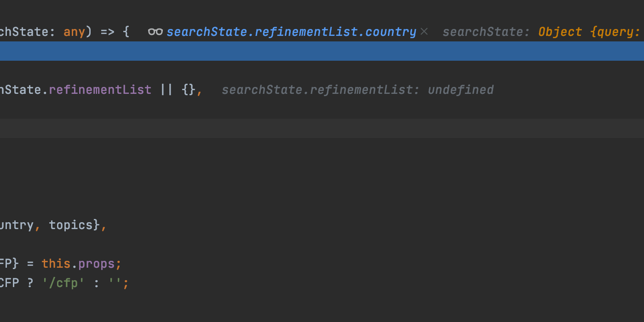Click the empty string literal after colon
The height and width of the screenshot is (322, 644).
115,282
